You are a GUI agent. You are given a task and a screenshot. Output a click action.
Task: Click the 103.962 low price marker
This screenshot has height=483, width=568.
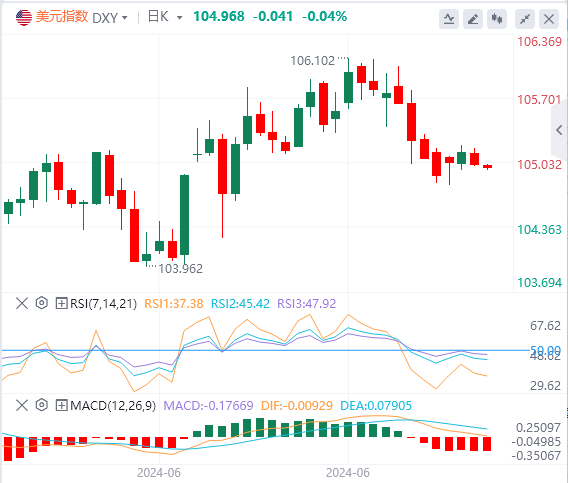coord(181,268)
